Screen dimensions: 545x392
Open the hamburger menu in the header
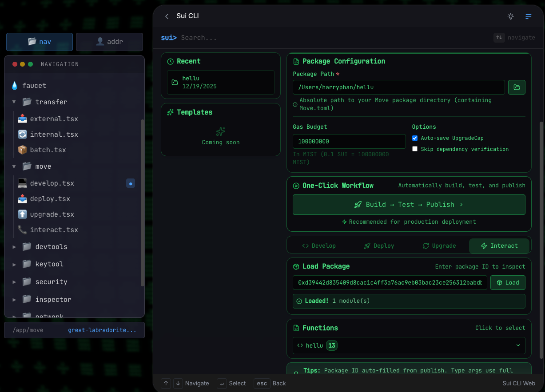tap(528, 16)
